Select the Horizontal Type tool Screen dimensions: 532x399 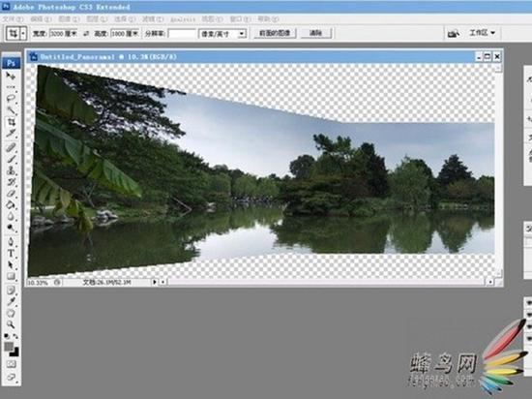11,254
